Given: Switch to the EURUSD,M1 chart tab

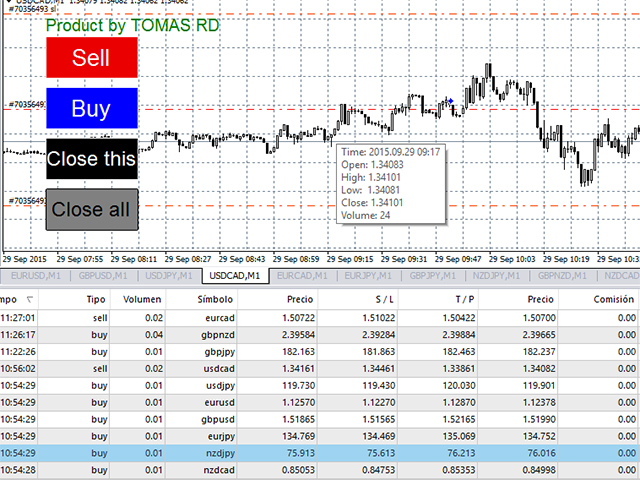Looking at the screenshot, I should coord(36,276).
